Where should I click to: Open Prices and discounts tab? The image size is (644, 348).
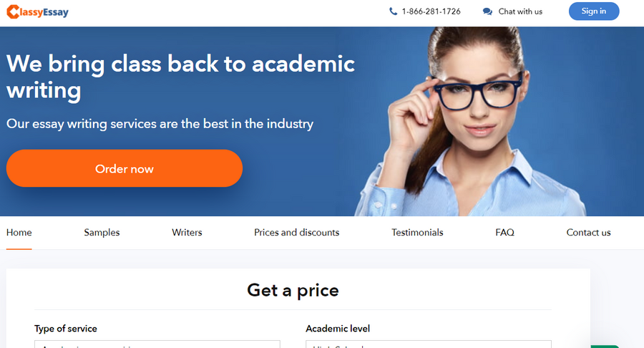[296, 233]
